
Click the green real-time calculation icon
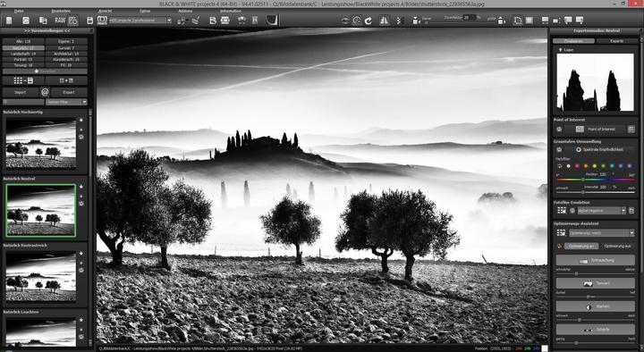(357, 21)
